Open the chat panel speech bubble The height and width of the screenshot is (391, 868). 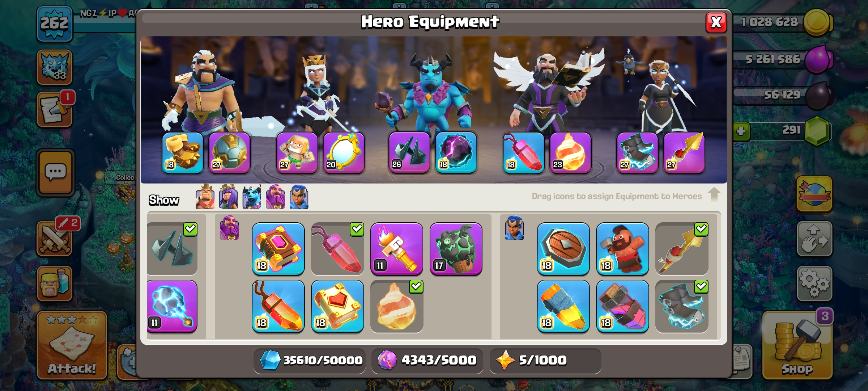(55, 172)
